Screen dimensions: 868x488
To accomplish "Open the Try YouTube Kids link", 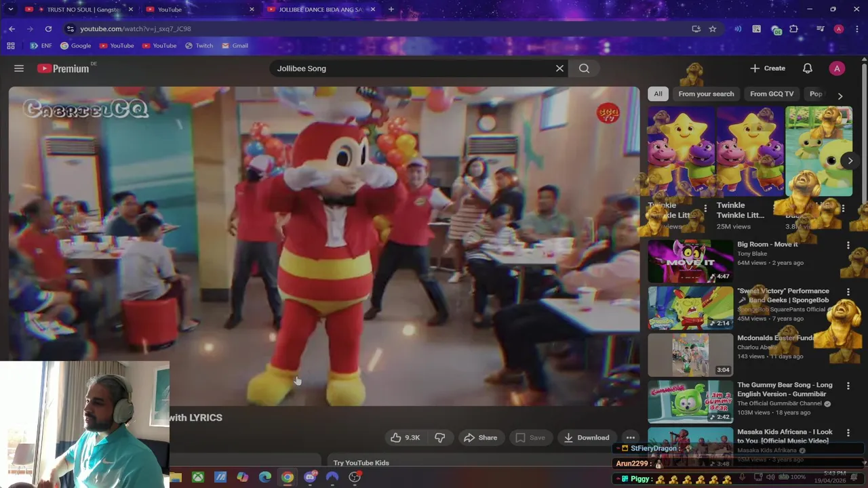I will [361, 463].
